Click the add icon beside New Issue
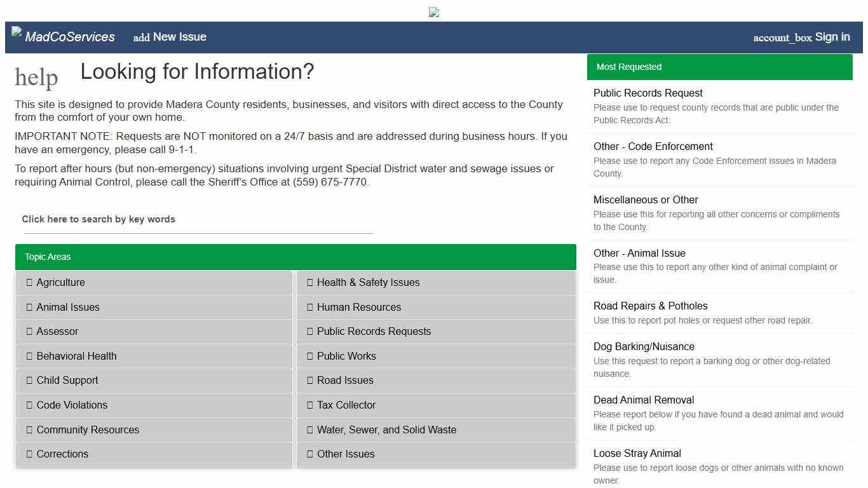868x488 pixels. coord(141,37)
